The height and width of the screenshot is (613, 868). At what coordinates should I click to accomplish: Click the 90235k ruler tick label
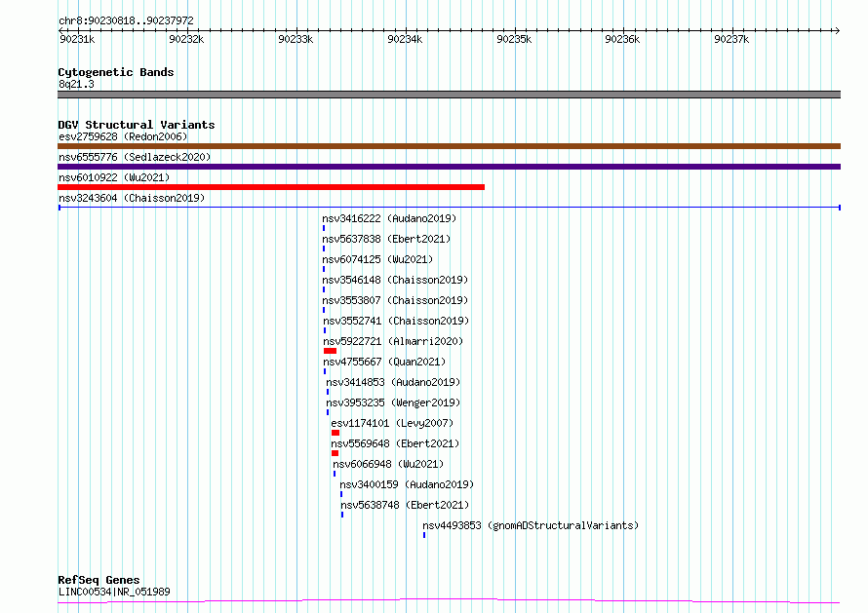(x=514, y=39)
